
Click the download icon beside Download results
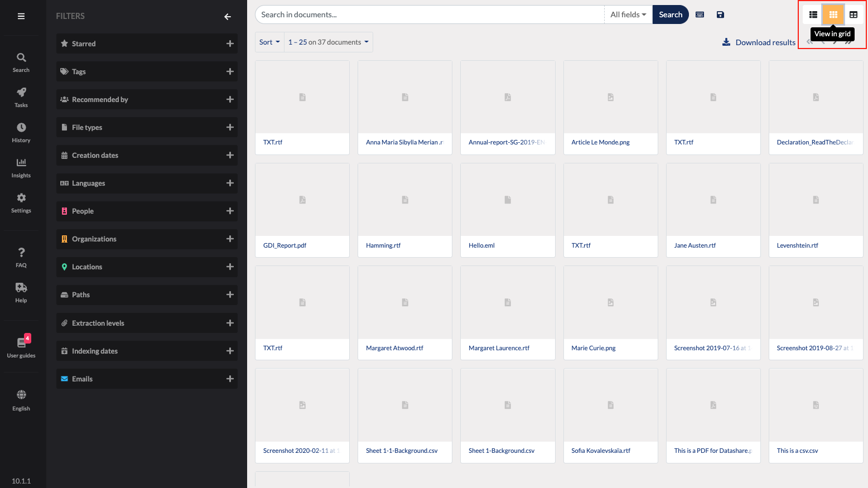726,42
